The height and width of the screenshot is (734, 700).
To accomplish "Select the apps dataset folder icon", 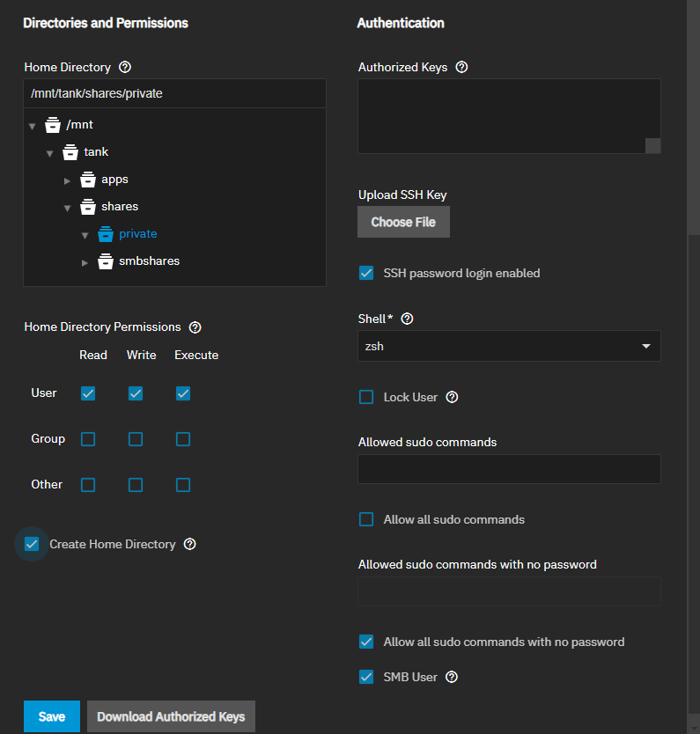I will tap(87, 180).
